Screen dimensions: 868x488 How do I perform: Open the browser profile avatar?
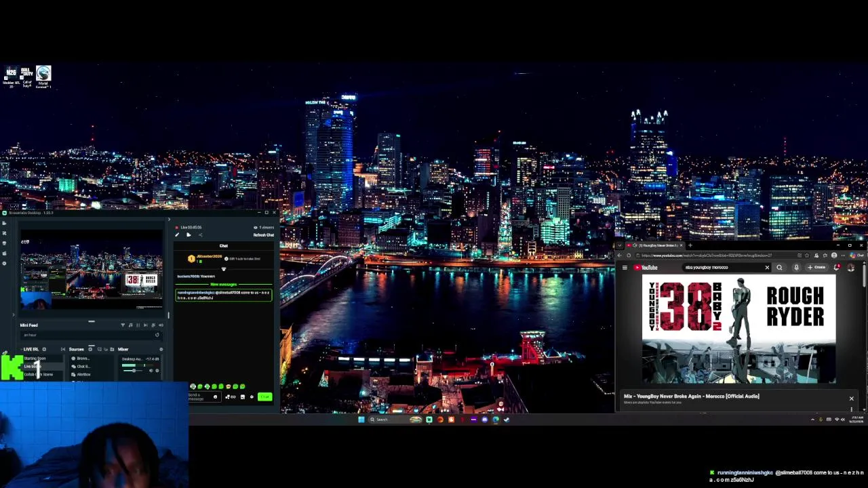pyautogui.click(x=834, y=256)
